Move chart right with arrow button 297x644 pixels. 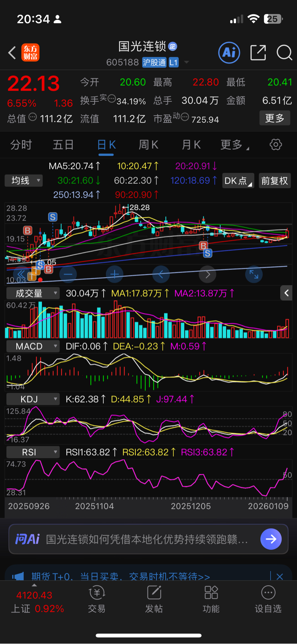[207, 275]
